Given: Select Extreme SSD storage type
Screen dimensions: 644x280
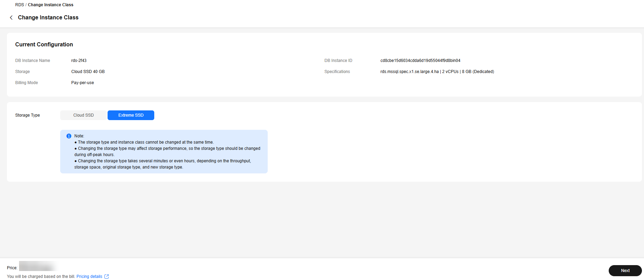Looking at the screenshot, I should pyautogui.click(x=131, y=115).
